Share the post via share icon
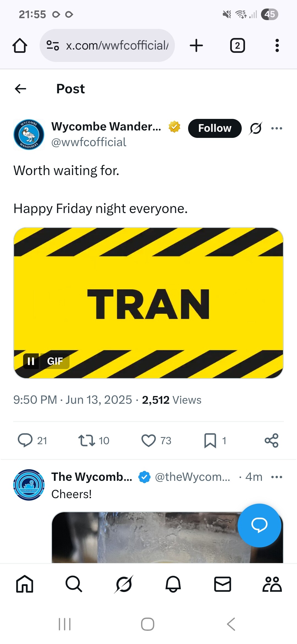297x644 pixels. tap(271, 440)
